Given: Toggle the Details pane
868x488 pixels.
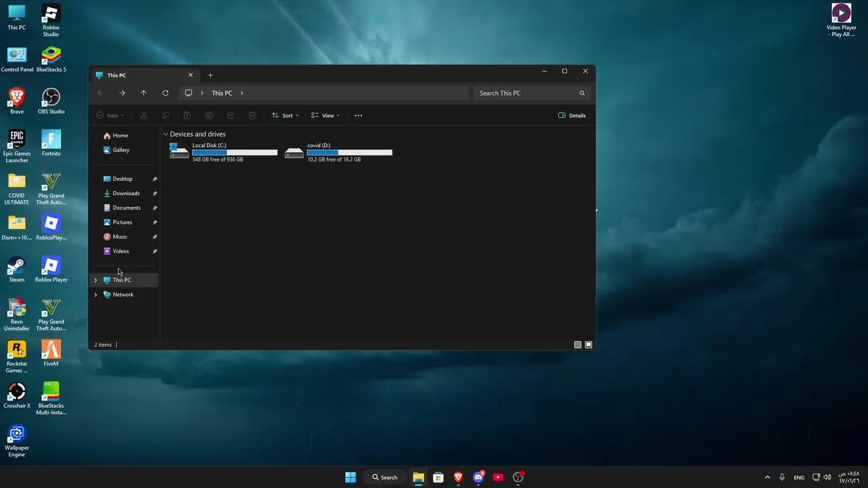Looking at the screenshot, I should point(572,115).
